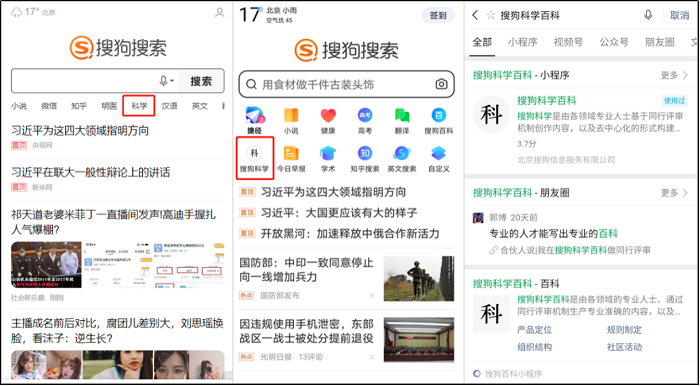Tap the user profile icon in left panel
Viewport: 700px width, 386px height.
tap(219, 12)
